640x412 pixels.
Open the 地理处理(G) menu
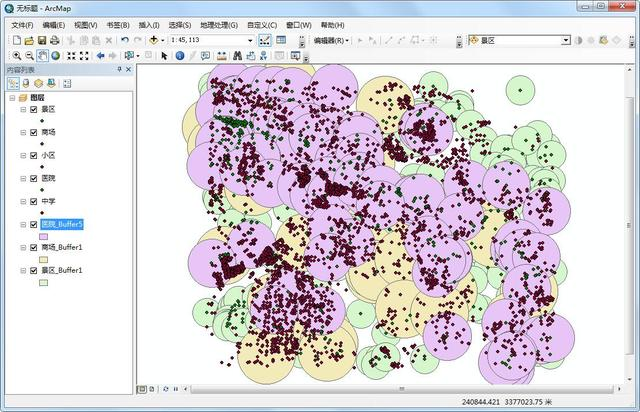click(219, 25)
